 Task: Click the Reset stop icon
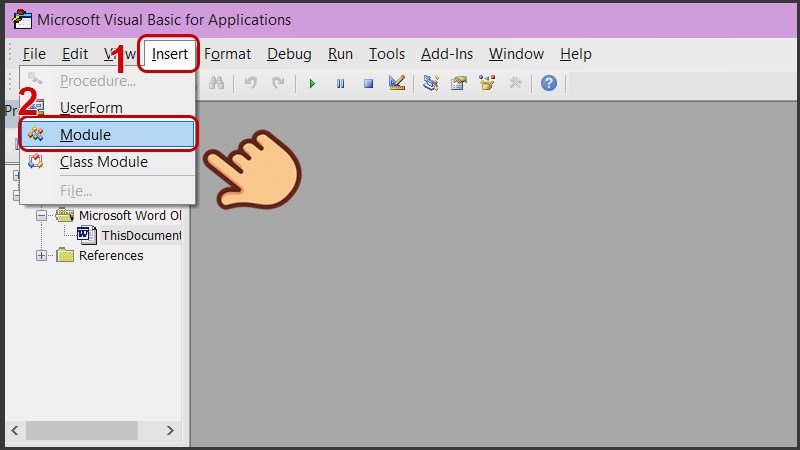tap(368, 83)
